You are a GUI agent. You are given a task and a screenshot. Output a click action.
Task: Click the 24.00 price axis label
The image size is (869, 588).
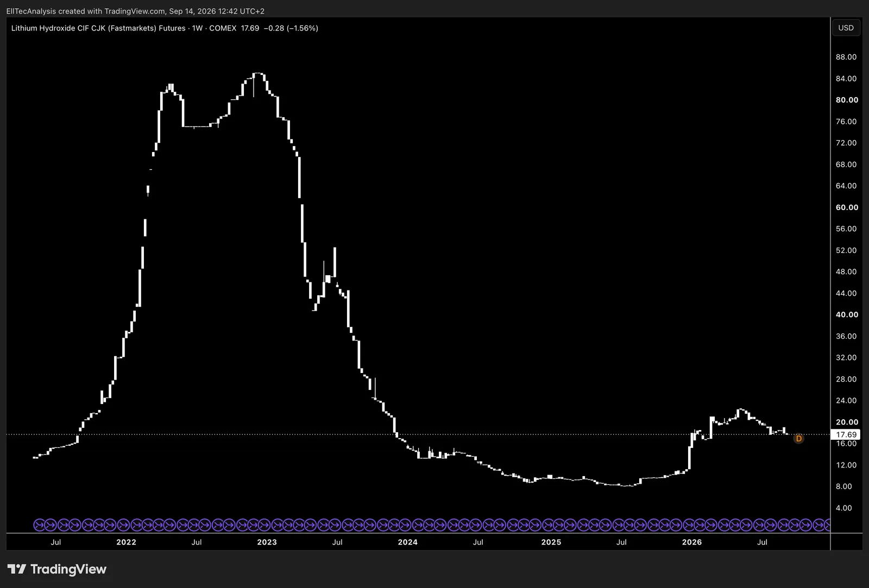click(846, 401)
